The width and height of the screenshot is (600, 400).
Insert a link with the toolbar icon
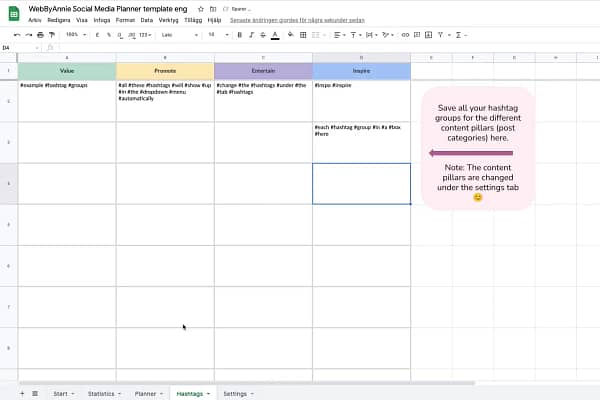point(405,35)
